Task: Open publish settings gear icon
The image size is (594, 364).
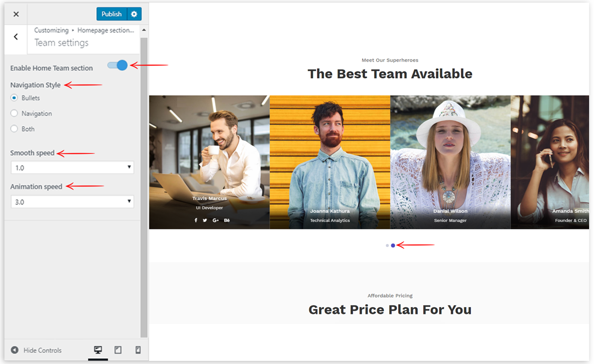Action: (x=134, y=14)
